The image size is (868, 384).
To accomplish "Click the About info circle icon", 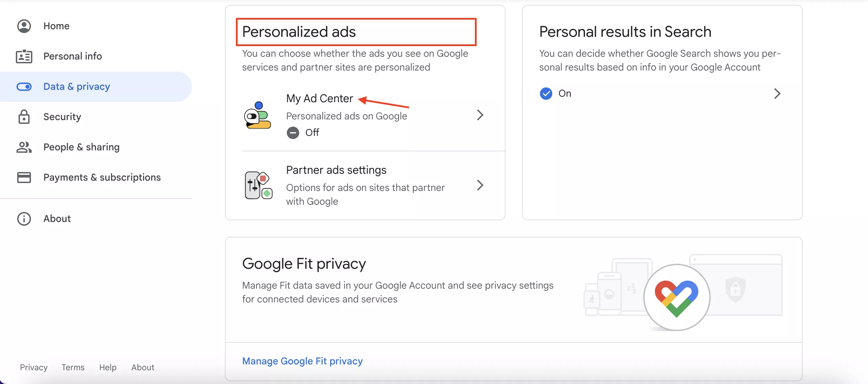I will click(24, 219).
